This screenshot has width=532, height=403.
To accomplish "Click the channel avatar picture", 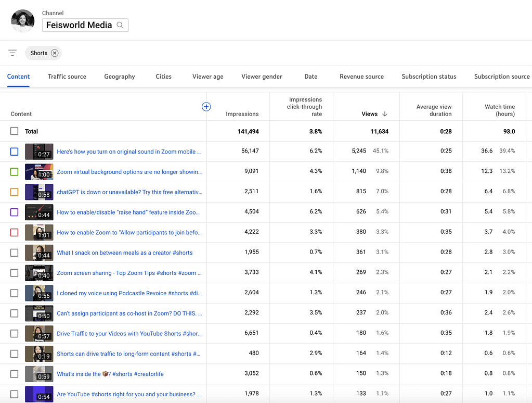I will click(22, 21).
